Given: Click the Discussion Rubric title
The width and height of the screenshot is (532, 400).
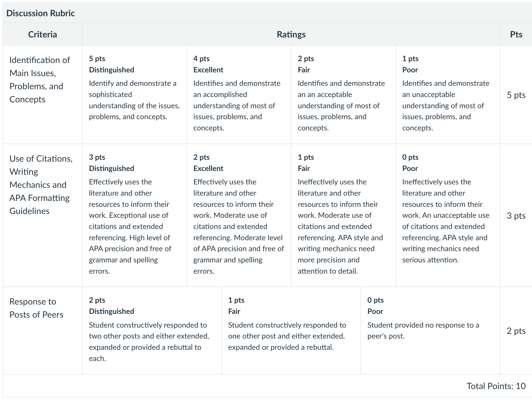Looking at the screenshot, I should pyautogui.click(x=41, y=13).
